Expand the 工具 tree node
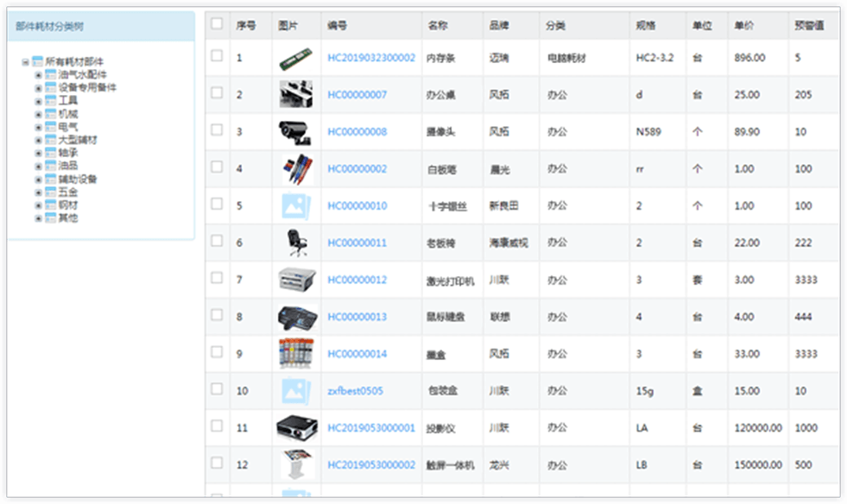 click(x=38, y=101)
